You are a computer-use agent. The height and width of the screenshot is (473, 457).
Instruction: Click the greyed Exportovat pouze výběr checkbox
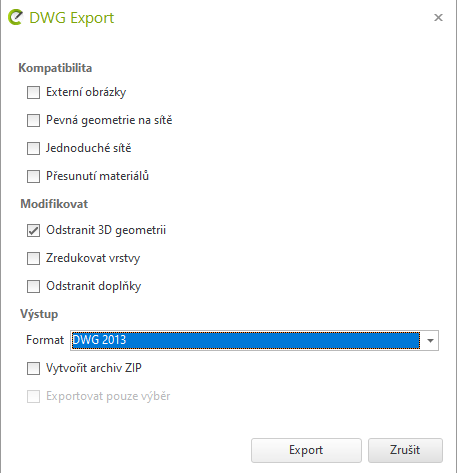[33, 396]
